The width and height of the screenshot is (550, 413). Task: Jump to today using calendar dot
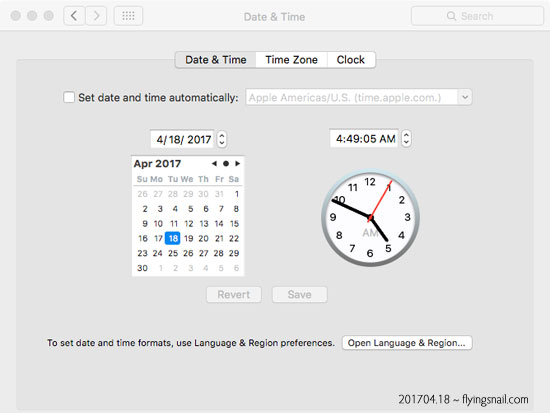[x=226, y=164]
